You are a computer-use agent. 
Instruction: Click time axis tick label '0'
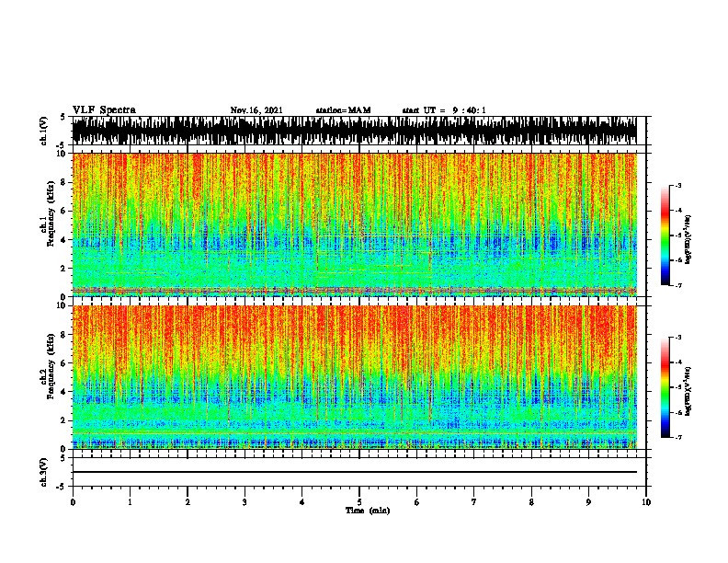pyautogui.click(x=73, y=502)
